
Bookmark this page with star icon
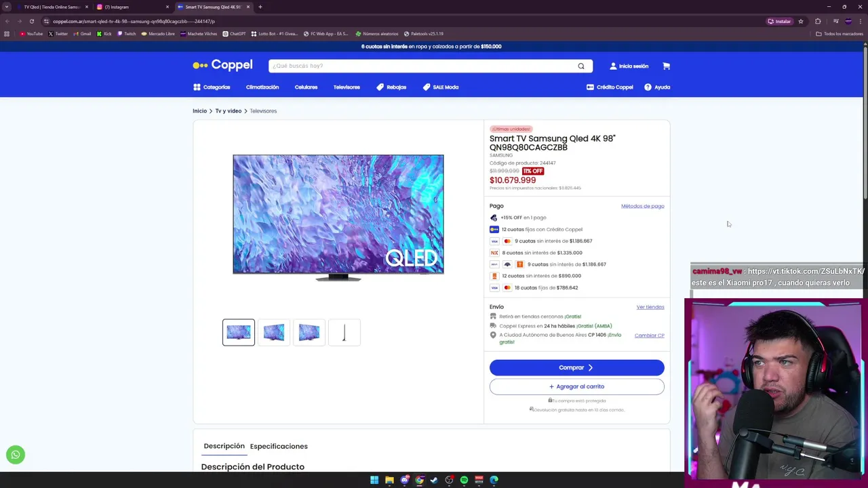801,21
